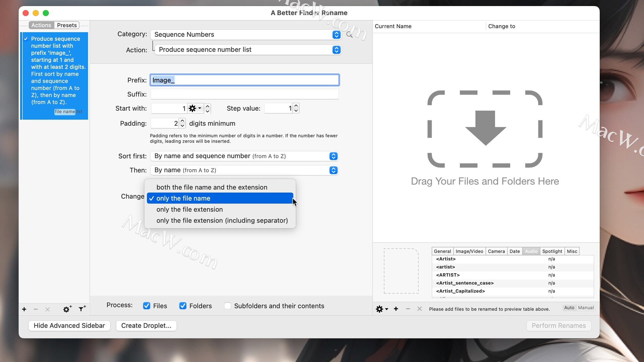Viewport: 644px width, 362px height.
Task: Click the file name.txt preview badge
Action: (x=68, y=112)
